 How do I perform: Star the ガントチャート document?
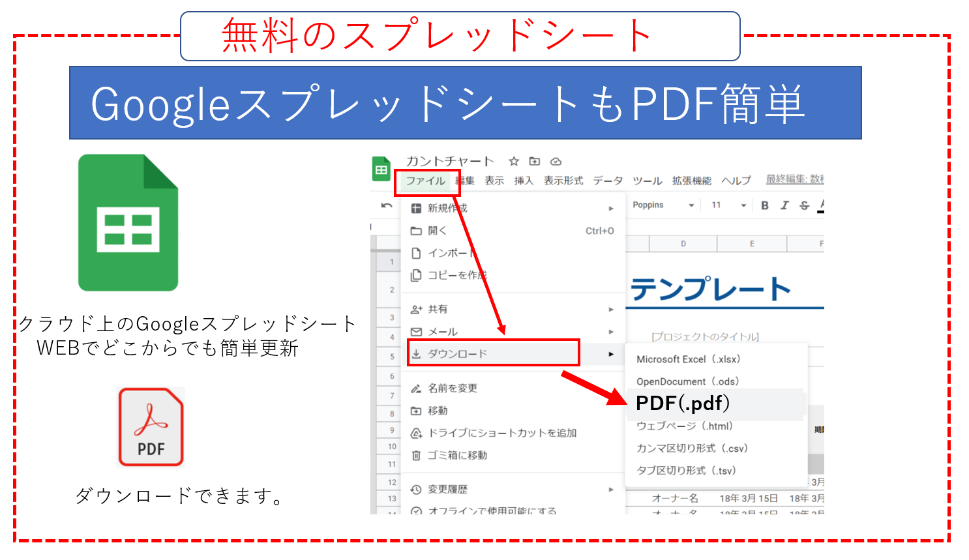(x=514, y=161)
